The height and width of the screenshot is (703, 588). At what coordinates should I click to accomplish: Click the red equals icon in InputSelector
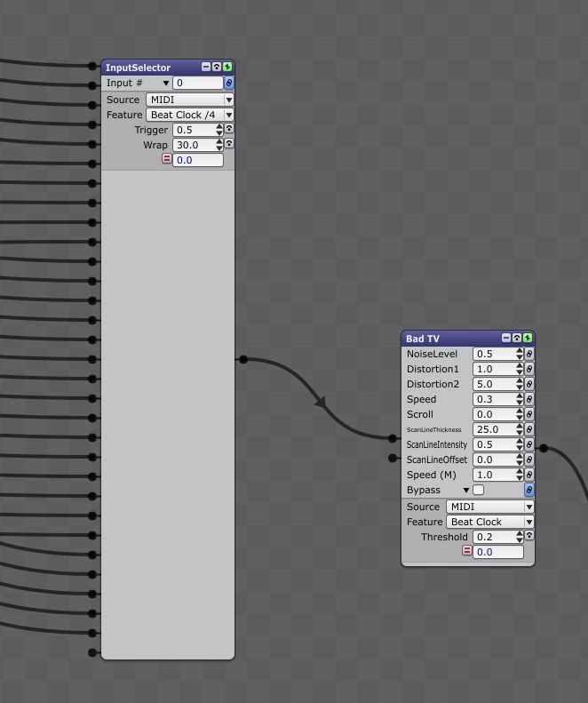(166, 159)
